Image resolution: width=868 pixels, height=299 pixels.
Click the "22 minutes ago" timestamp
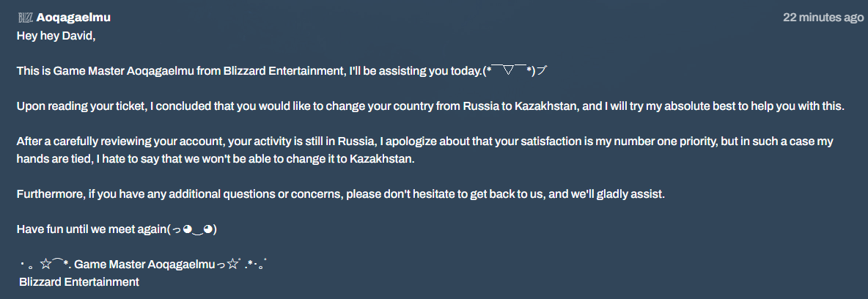823,18
